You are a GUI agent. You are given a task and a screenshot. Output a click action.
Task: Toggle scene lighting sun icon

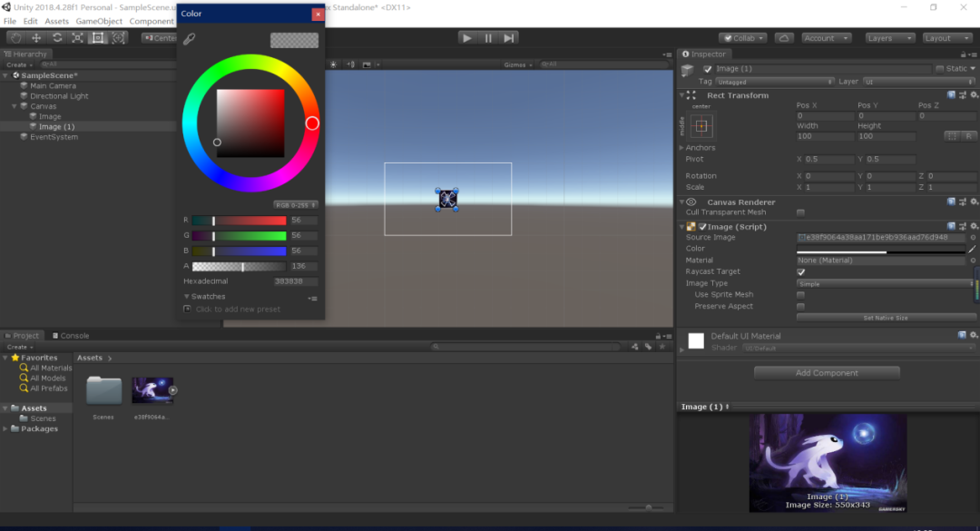pyautogui.click(x=333, y=64)
